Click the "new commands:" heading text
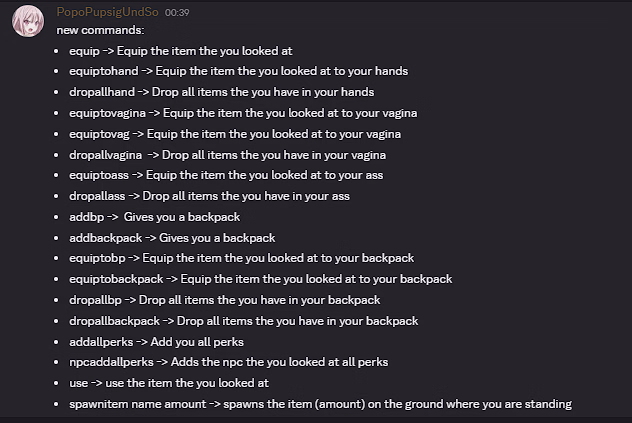632x423 pixels. point(99,29)
